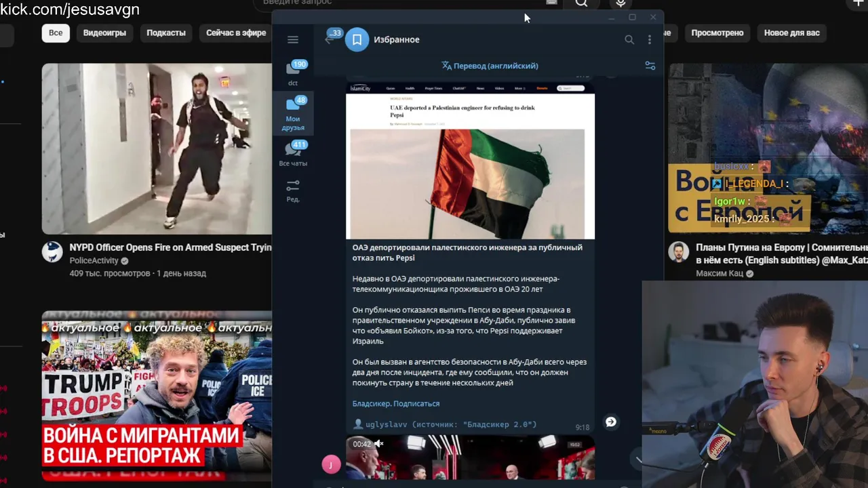Open the Ред. folder editor
868x488 pixels.
[x=293, y=190]
